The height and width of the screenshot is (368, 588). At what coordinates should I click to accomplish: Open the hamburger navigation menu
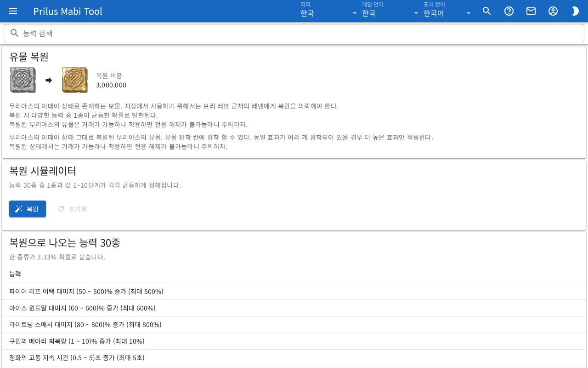tap(13, 11)
